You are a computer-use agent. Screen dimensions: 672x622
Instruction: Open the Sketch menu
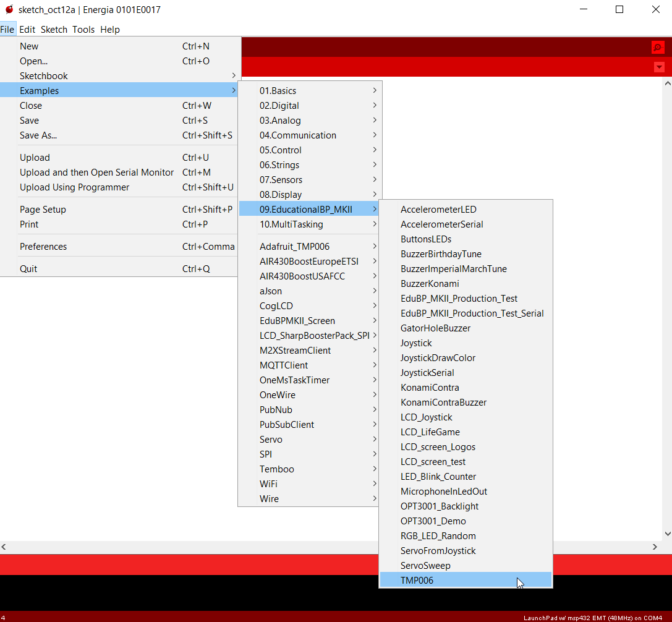[54, 30]
